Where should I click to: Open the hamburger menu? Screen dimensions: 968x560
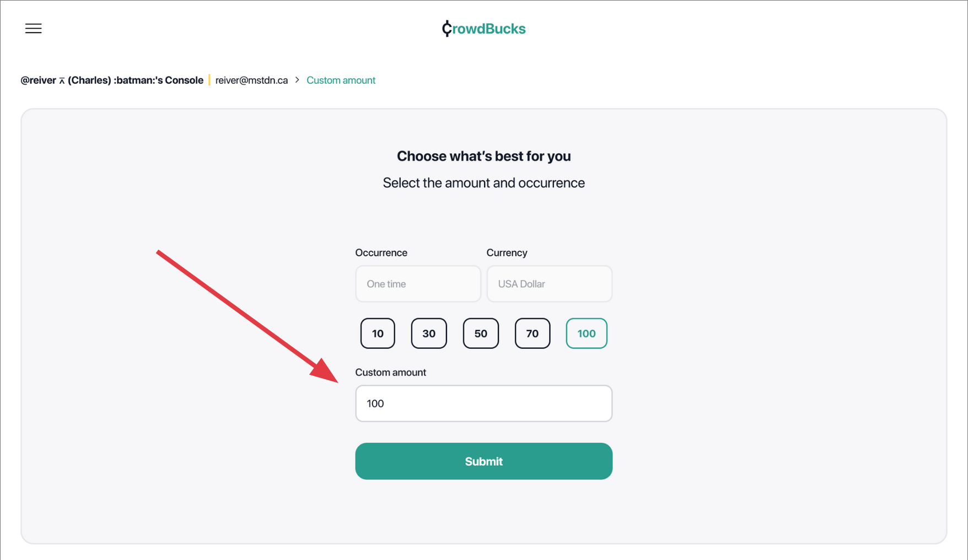33,29
